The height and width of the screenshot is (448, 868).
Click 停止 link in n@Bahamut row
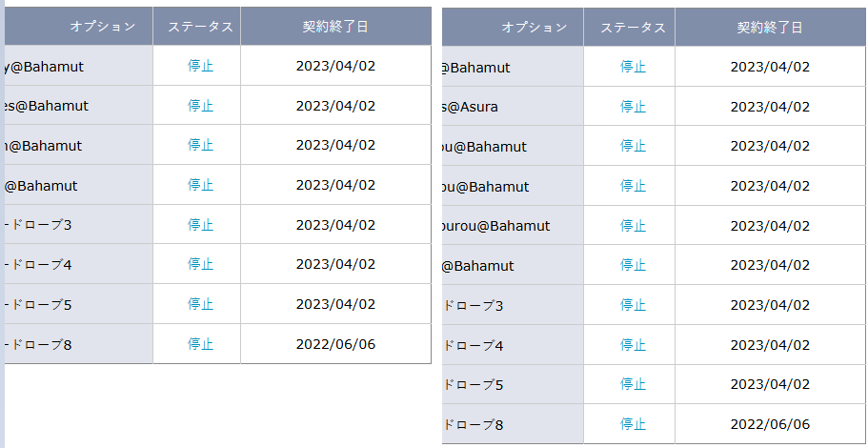[x=200, y=145]
